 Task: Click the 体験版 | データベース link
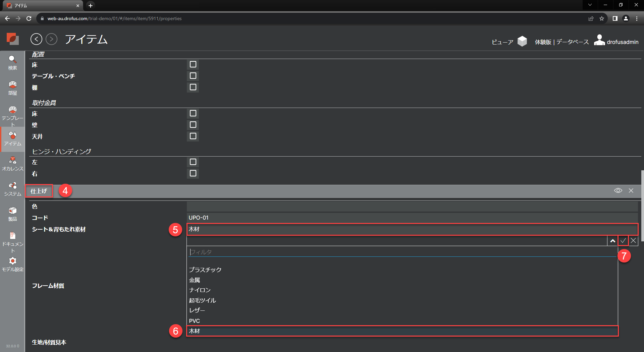[x=561, y=42]
